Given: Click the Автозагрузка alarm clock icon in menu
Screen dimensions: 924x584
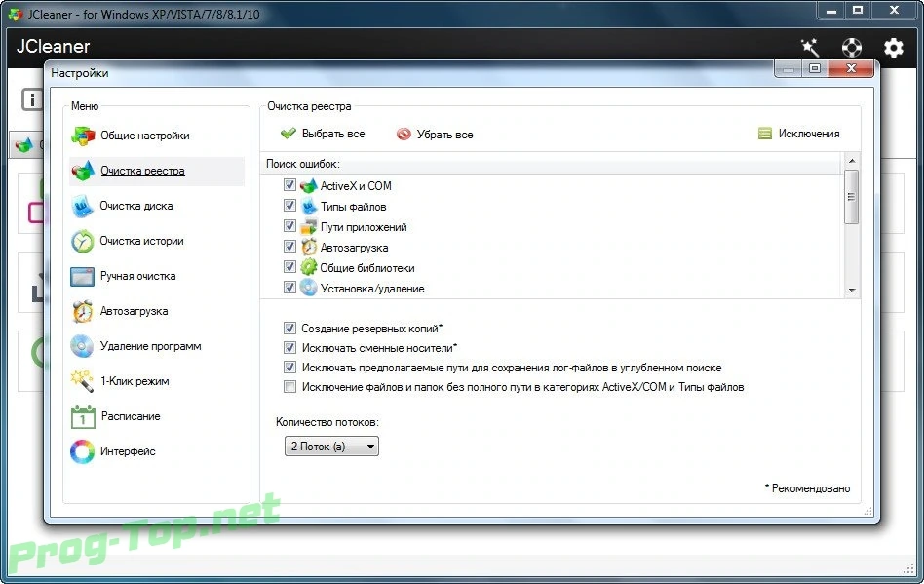Looking at the screenshot, I should [x=83, y=311].
